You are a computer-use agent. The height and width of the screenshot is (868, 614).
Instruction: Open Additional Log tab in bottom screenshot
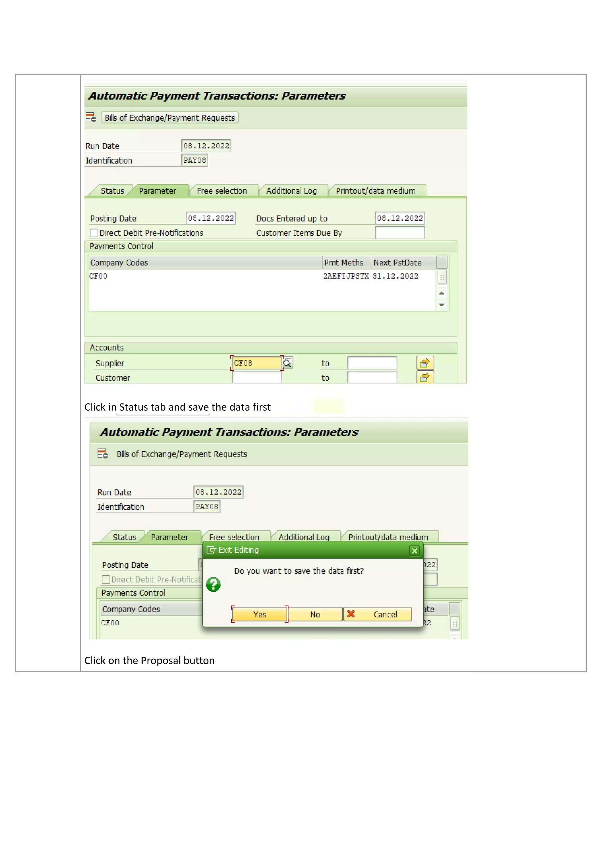(304, 537)
